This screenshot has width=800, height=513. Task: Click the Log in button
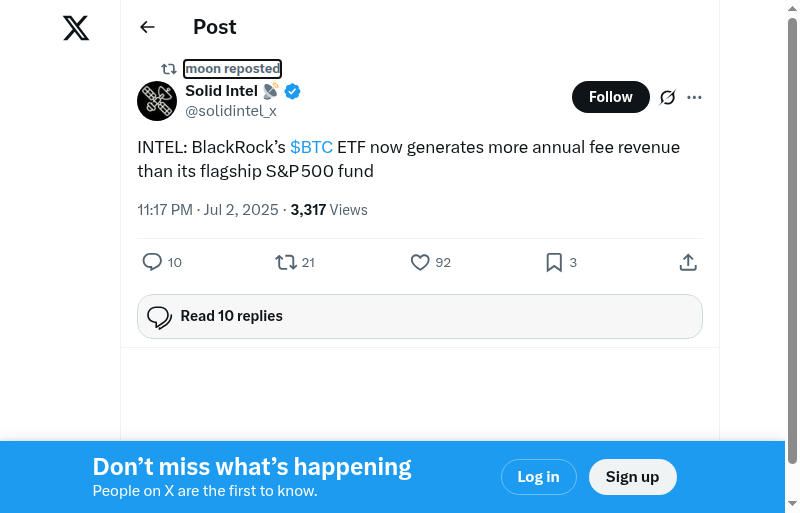pos(538,477)
